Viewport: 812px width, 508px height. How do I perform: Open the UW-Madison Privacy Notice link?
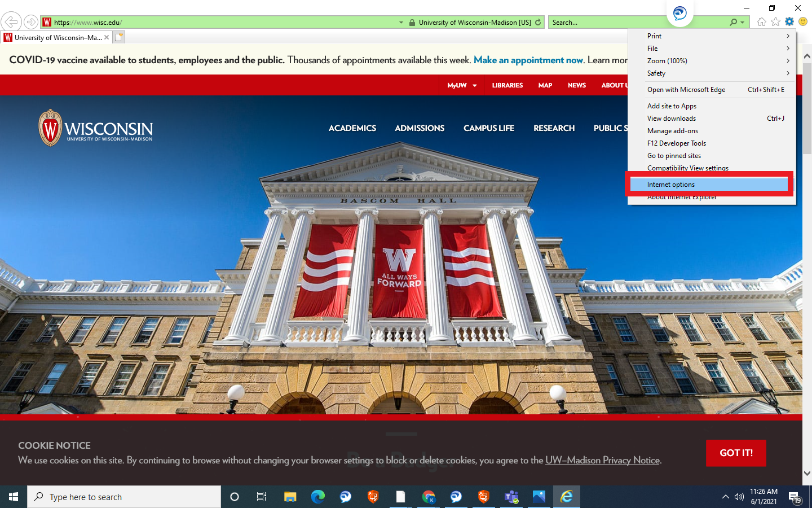click(x=602, y=460)
